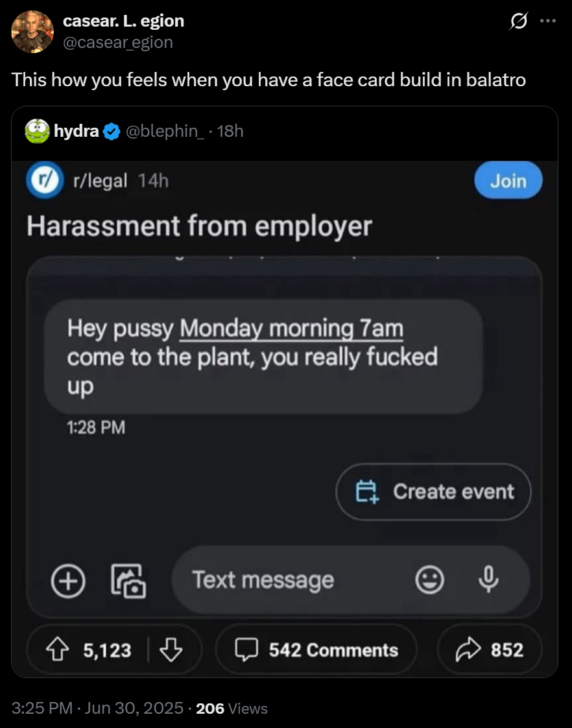Click hydra's blue verified badge
This screenshot has width=572, height=728.
click(112, 132)
